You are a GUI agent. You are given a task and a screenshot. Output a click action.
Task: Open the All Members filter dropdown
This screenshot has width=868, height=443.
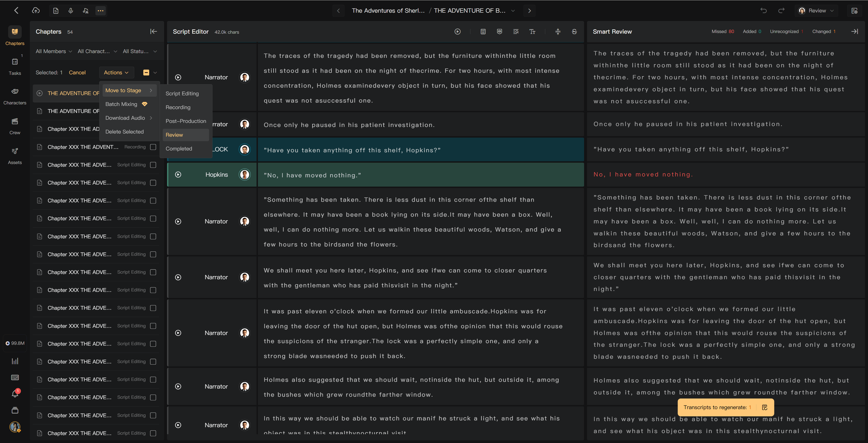point(54,51)
